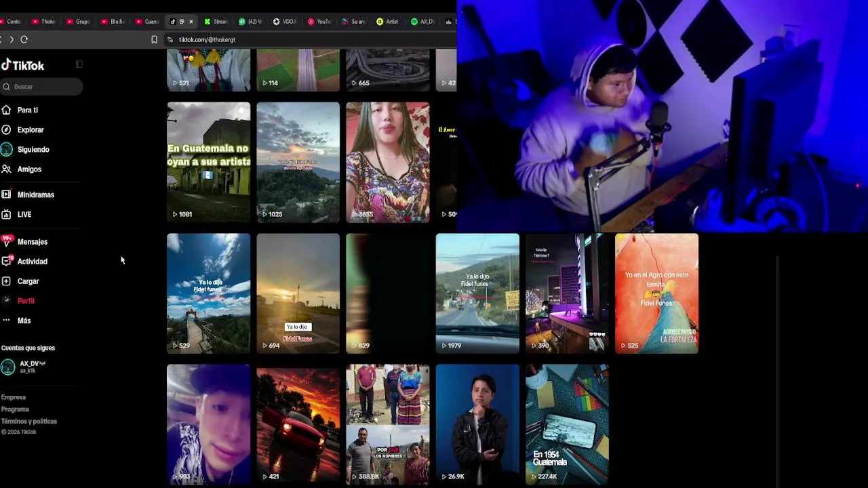Screen dimensions: 868x488
Task: Click the Buscar search field
Action: [41, 87]
